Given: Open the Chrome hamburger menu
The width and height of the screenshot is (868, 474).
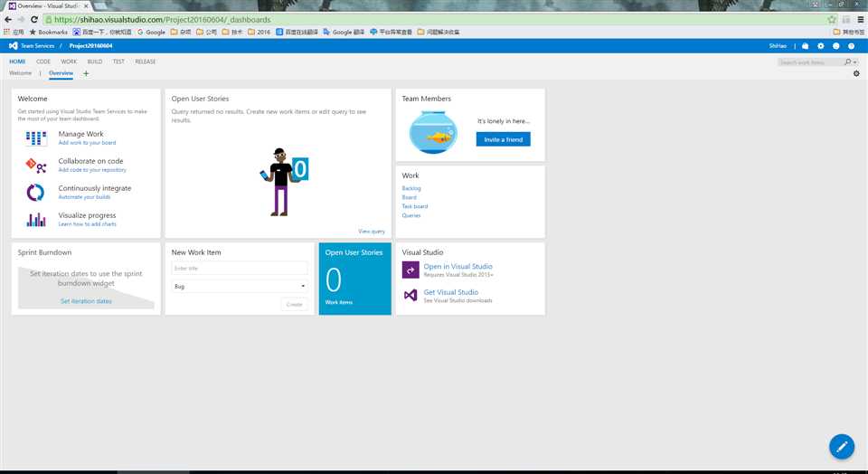Looking at the screenshot, I should point(860,19).
